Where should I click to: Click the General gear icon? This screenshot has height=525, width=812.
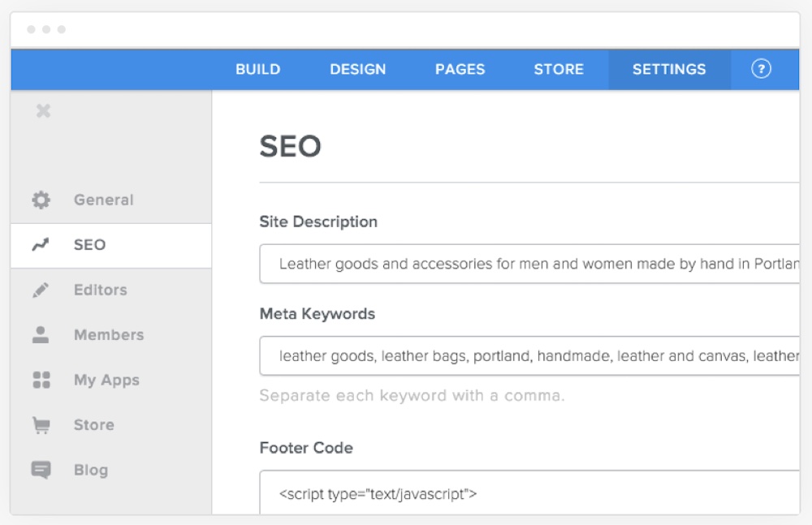coord(41,200)
